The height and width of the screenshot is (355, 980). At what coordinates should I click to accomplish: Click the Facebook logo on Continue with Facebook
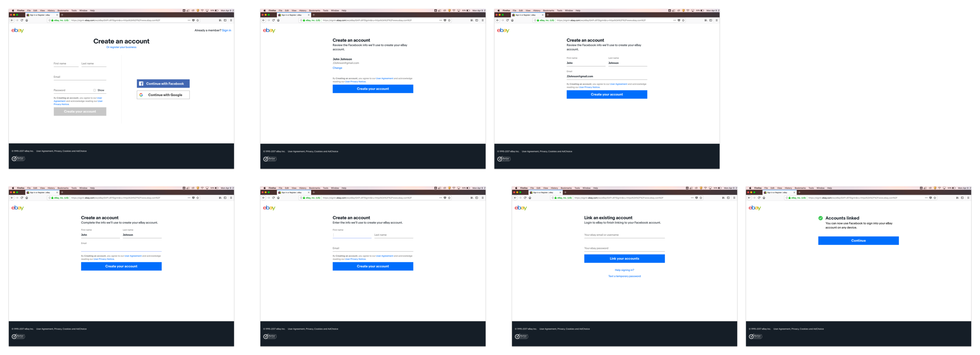[141, 83]
